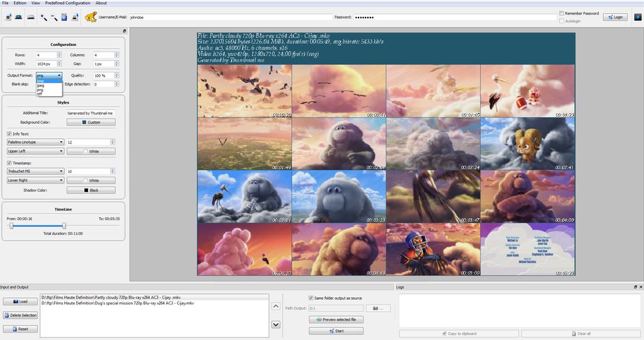This screenshot has width=644, height=340.
Task: Enable Remember Password checkbox
Action: coord(562,14)
